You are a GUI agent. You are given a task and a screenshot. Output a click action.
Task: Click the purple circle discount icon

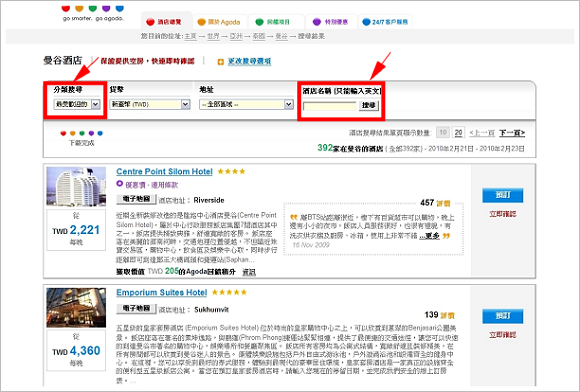(119, 183)
